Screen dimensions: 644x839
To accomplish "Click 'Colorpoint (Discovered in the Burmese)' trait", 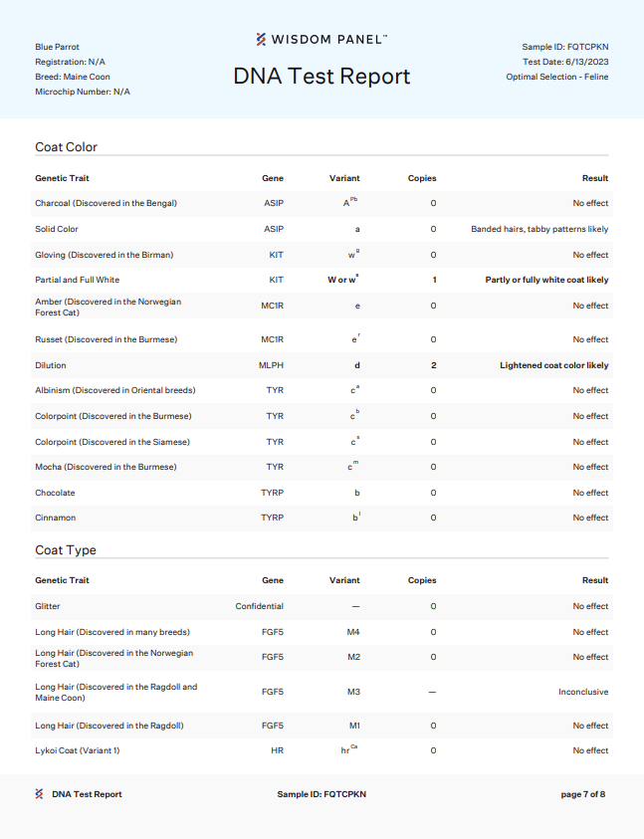I will coord(112,416).
